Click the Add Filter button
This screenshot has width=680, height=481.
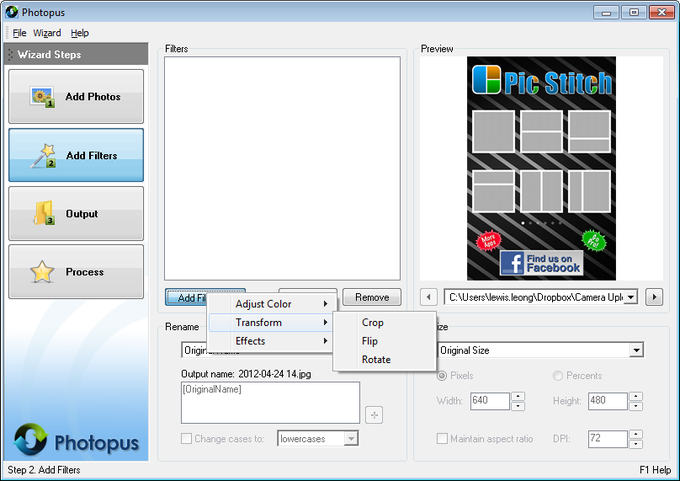(x=186, y=297)
